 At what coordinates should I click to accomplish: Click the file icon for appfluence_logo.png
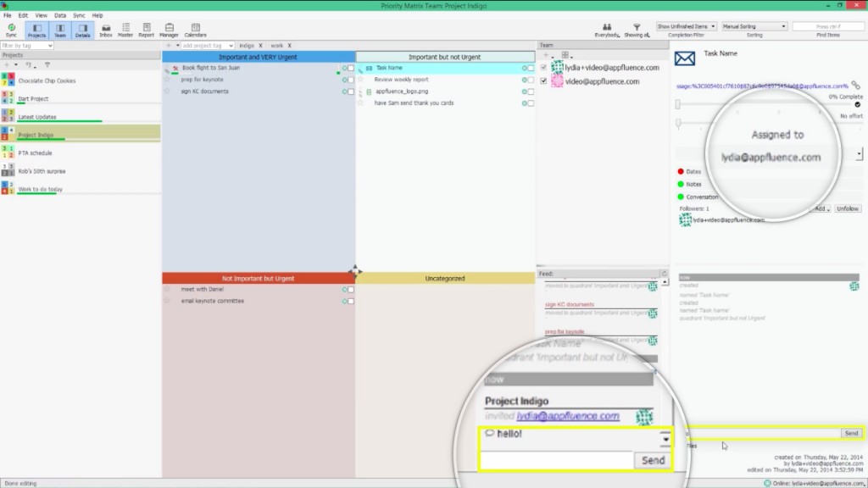[x=369, y=91]
